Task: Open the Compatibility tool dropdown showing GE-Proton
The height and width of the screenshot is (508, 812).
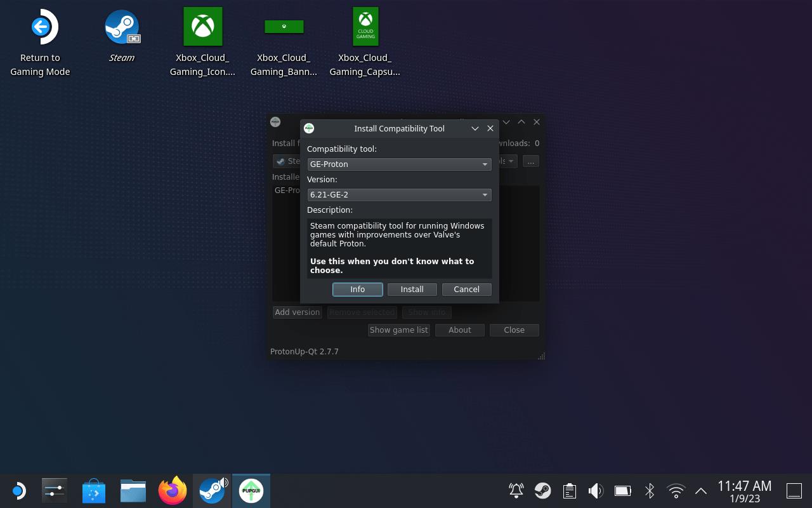Action: click(399, 164)
